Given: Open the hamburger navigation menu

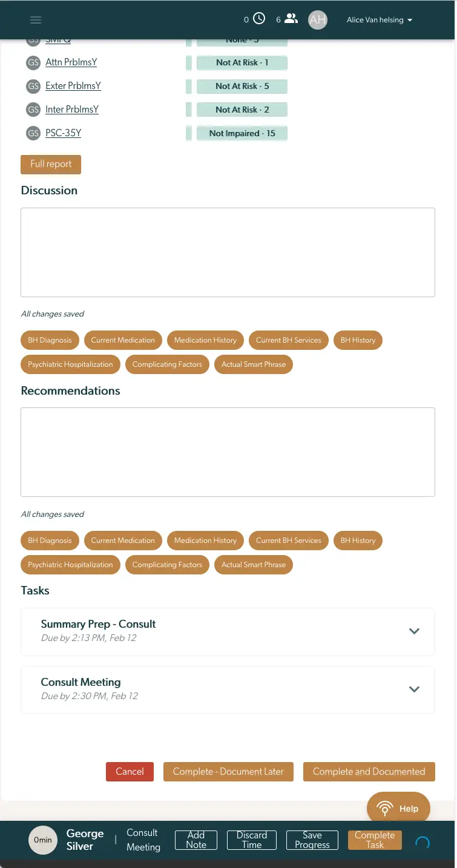Looking at the screenshot, I should coord(36,20).
